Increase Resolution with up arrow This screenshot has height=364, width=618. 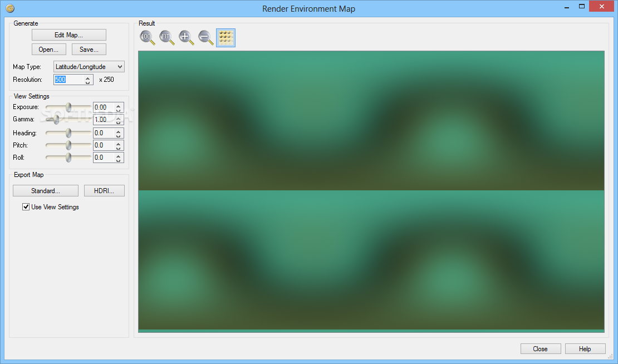88,77
